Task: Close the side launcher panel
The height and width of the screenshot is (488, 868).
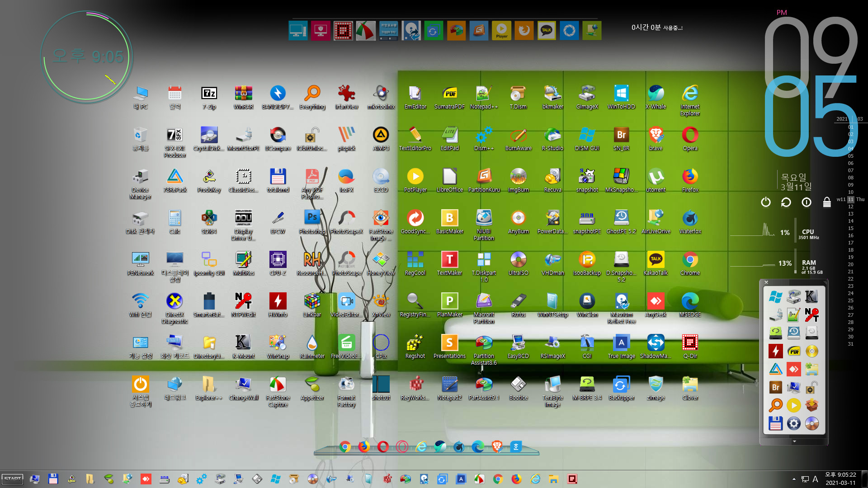Action: click(766, 282)
